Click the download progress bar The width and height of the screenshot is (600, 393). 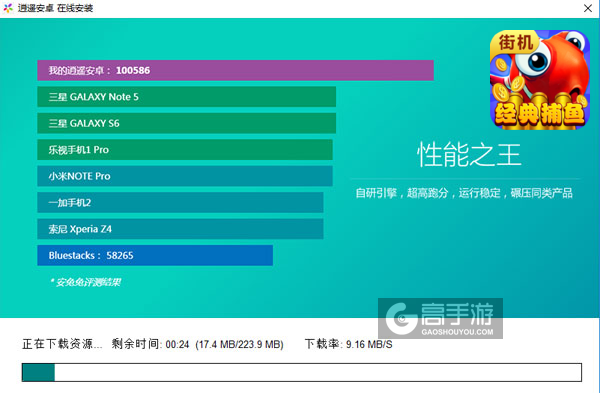[x=302, y=372]
